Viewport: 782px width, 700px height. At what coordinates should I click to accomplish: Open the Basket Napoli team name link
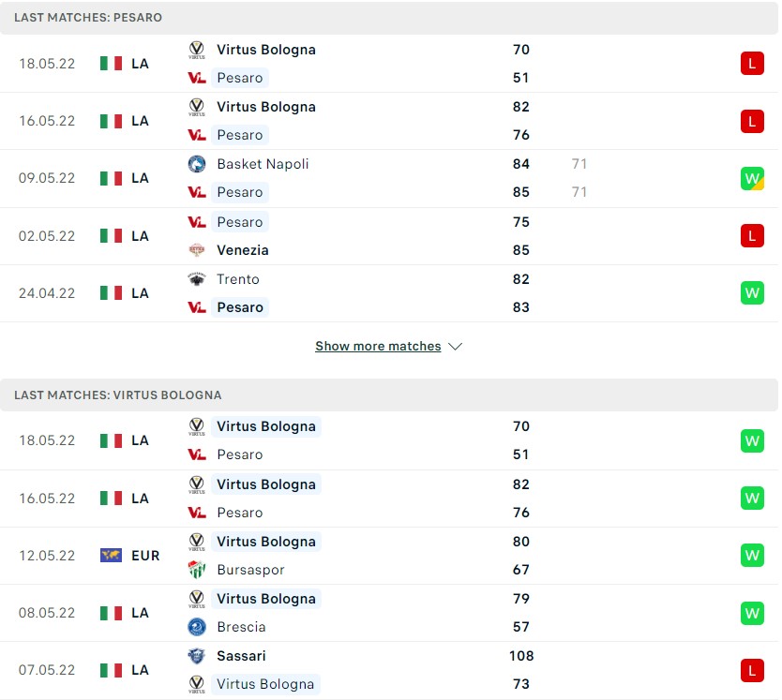click(263, 164)
